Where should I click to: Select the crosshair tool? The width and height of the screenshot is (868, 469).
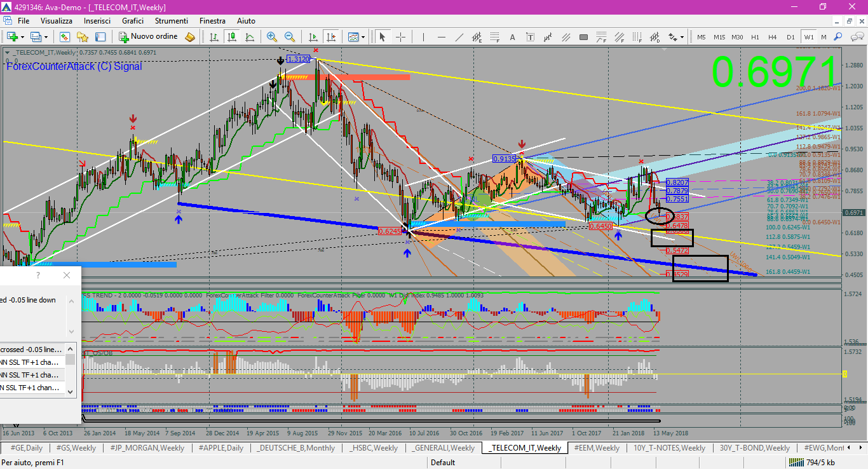pos(401,37)
